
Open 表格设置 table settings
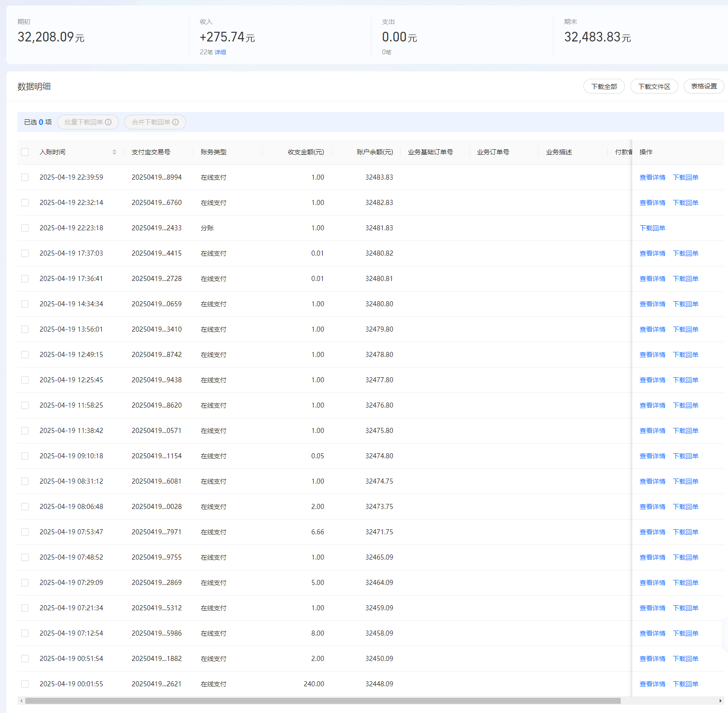(704, 87)
